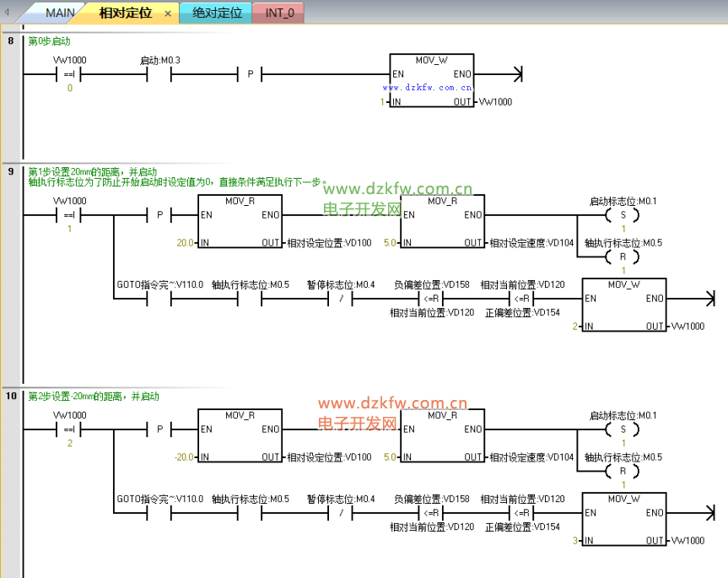This screenshot has width=728, height=578.
Task: Click the 20.0 input value in network 9
Action: (184, 243)
